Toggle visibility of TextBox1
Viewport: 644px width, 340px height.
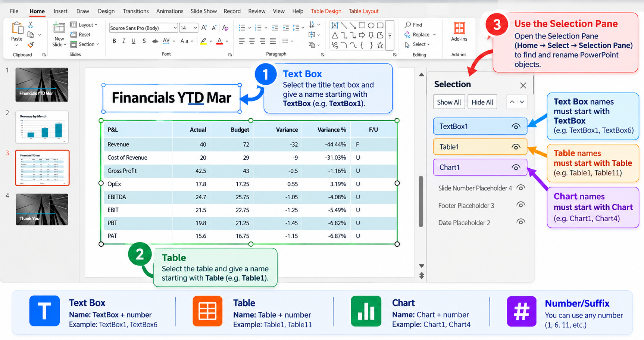pyautogui.click(x=516, y=127)
